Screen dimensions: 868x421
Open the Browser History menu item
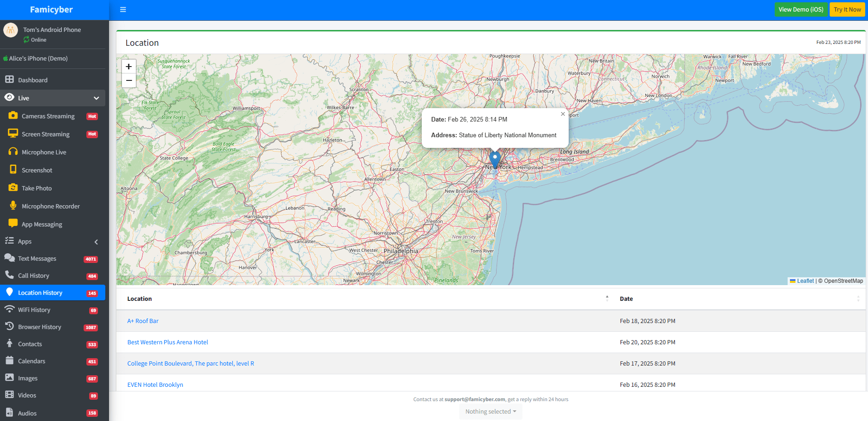coord(53,327)
